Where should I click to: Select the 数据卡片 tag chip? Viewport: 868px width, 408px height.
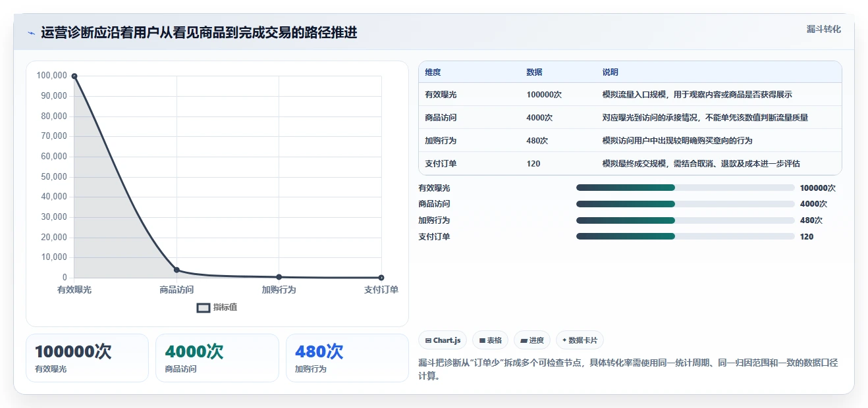580,340
